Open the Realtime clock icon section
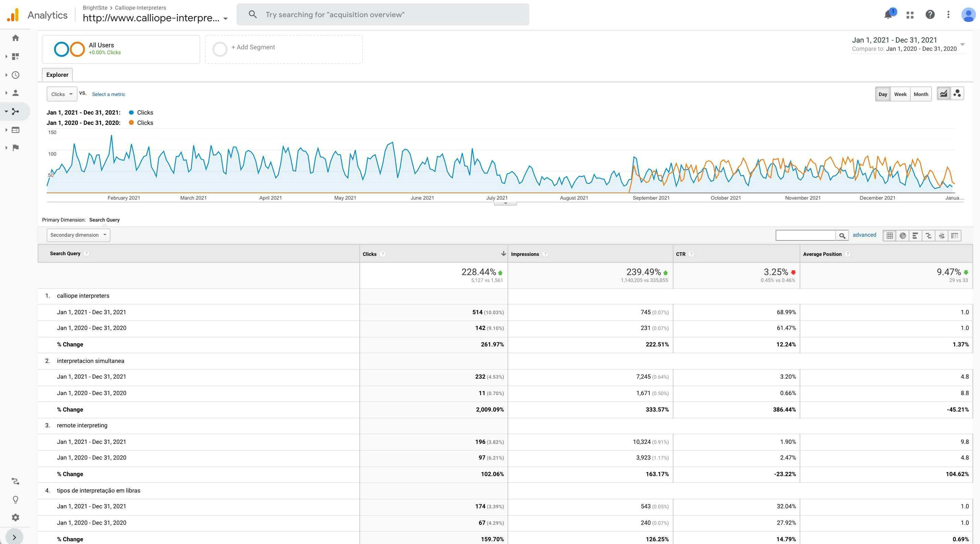Viewport: 980px width, 544px height. click(15, 75)
